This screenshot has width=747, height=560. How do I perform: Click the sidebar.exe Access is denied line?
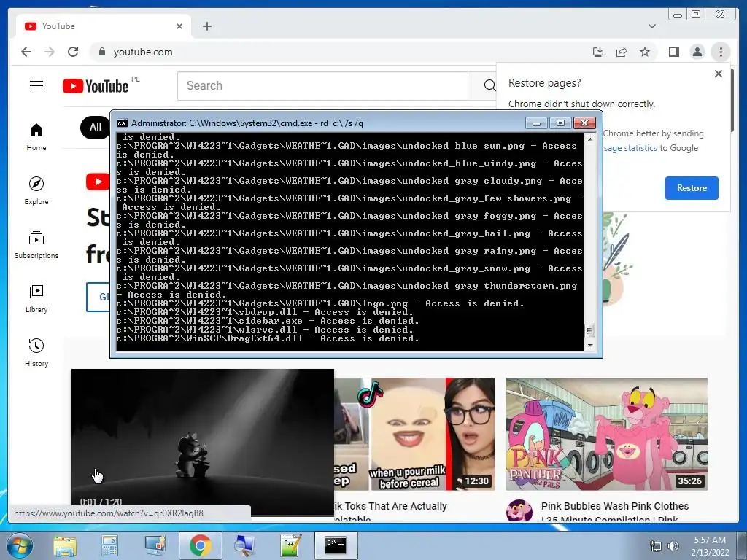[x=268, y=321]
